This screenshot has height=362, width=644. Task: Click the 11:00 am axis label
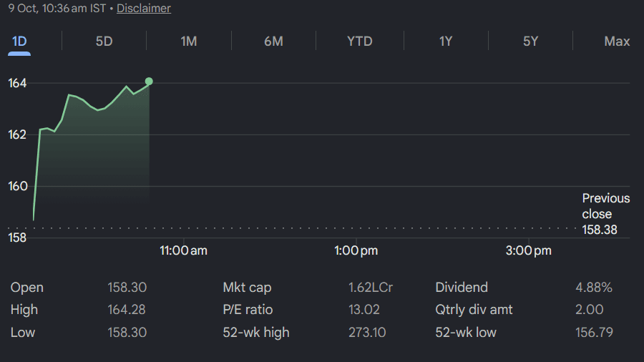(x=183, y=250)
